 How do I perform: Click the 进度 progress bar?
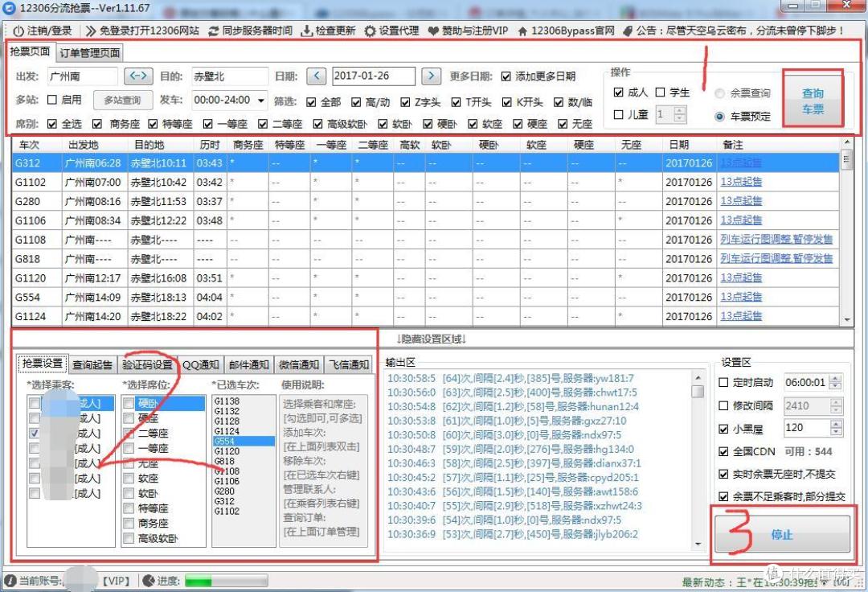tap(227, 581)
